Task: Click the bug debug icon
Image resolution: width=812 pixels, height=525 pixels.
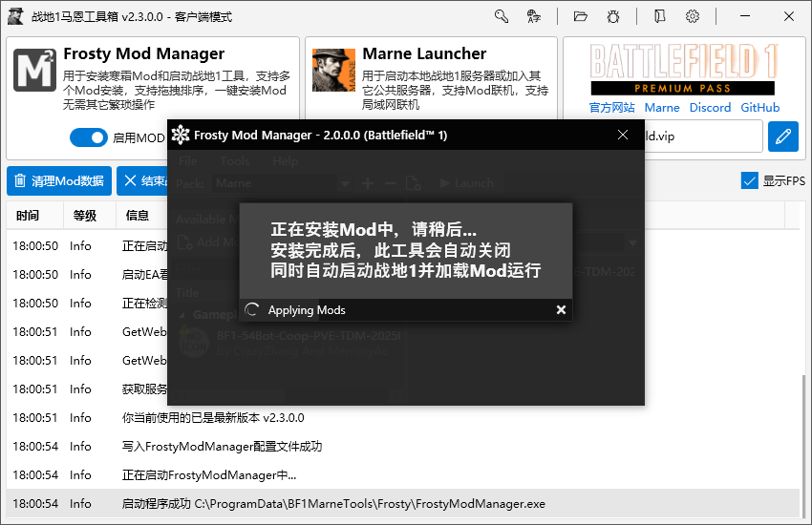Action: click(x=613, y=16)
